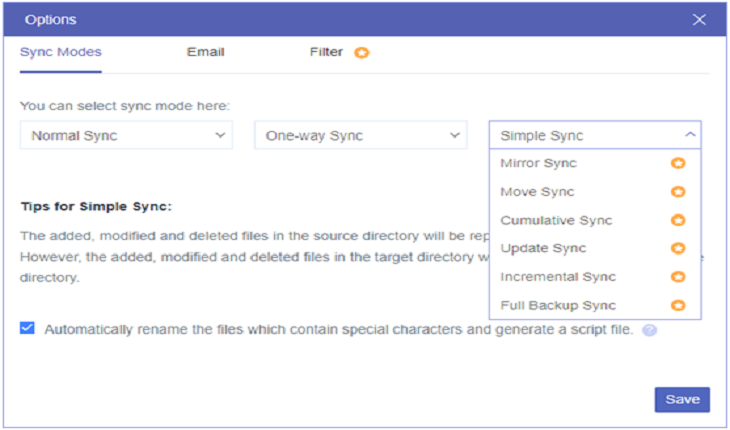Select the Sync Modes tab
This screenshot has width=730, height=430.
tap(61, 52)
